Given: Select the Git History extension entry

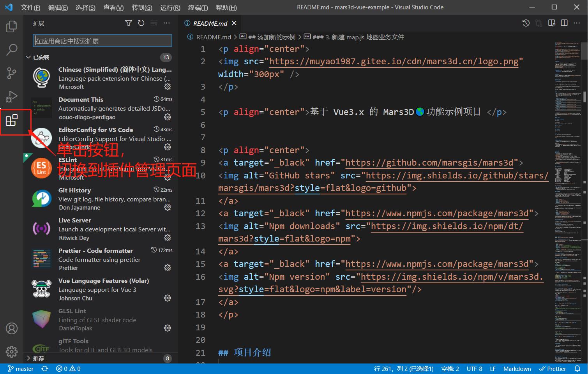Looking at the screenshot, I should coord(101,199).
